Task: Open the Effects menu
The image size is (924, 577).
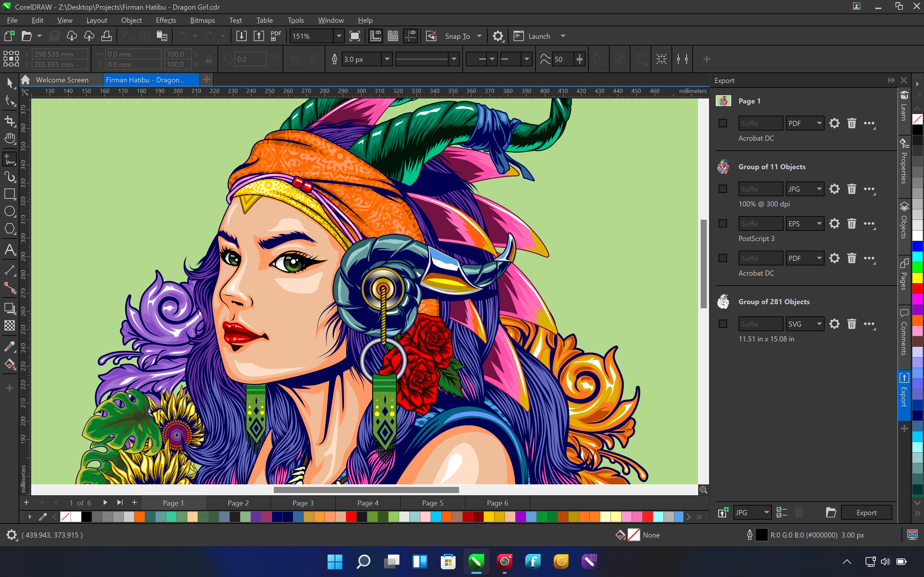Action: point(165,20)
